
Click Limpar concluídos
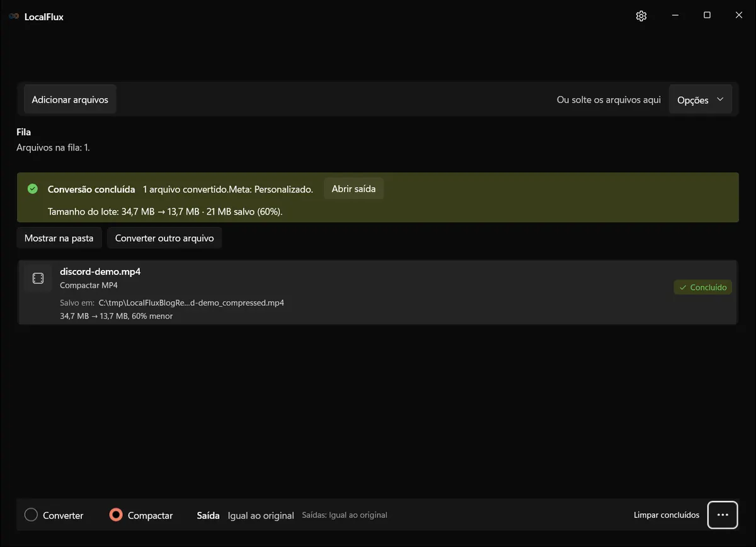tap(667, 515)
